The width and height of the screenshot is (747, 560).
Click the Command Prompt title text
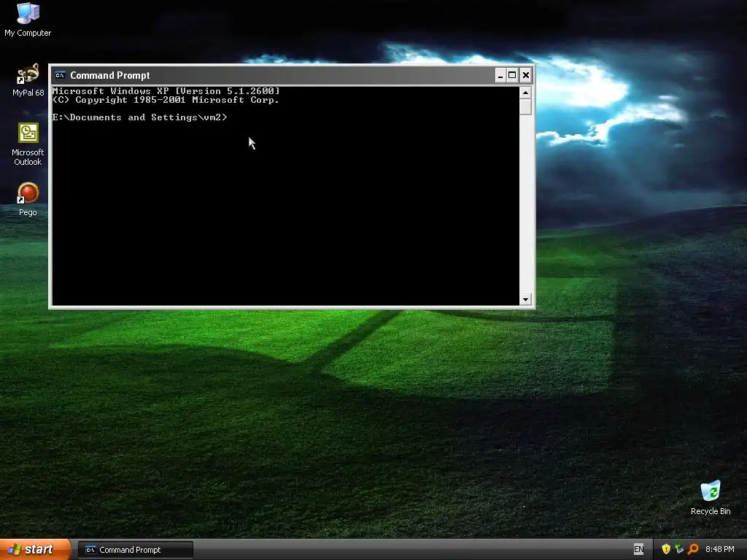click(110, 75)
